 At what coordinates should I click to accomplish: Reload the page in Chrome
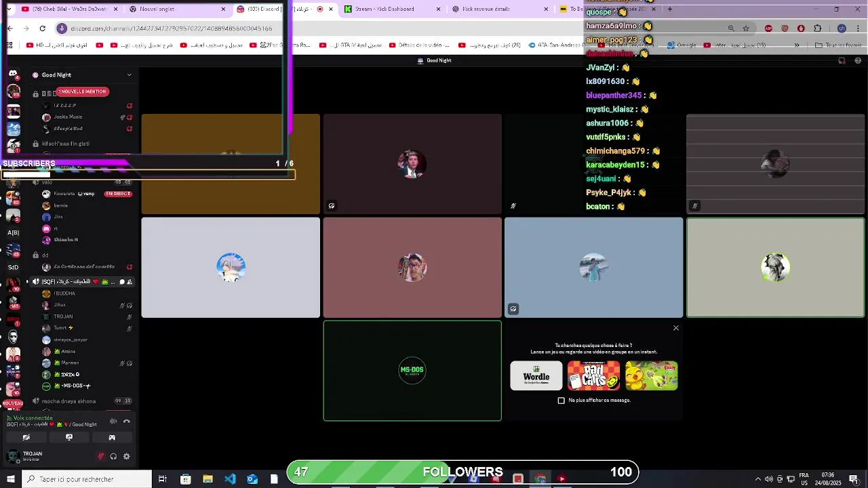[x=42, y=28]
